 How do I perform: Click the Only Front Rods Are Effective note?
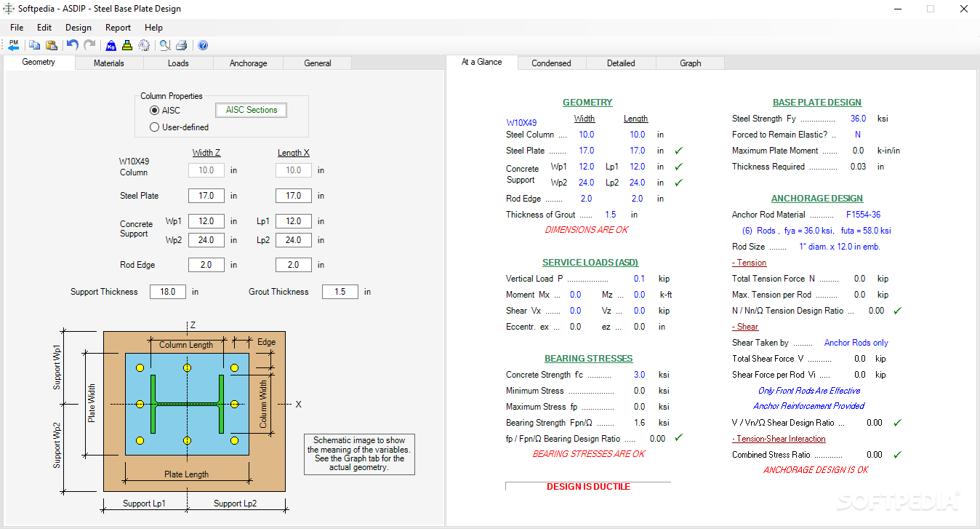tap(809, 391)
